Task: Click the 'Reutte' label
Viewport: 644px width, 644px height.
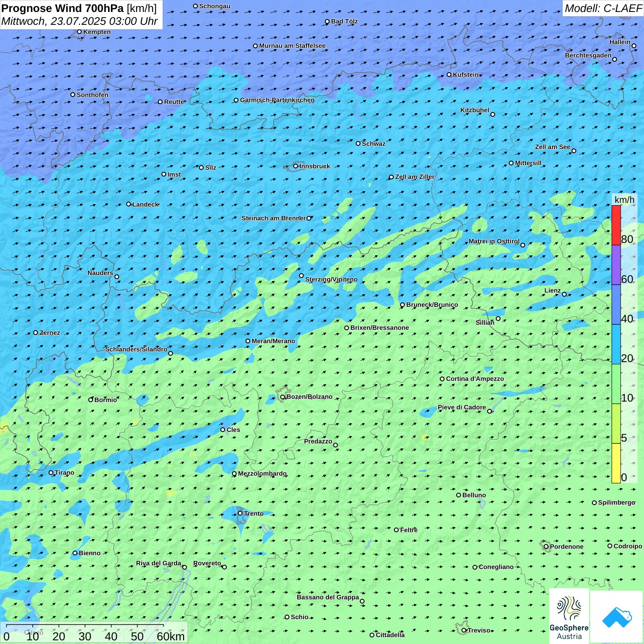Action: pyautogui.click(x=174, y=102)
